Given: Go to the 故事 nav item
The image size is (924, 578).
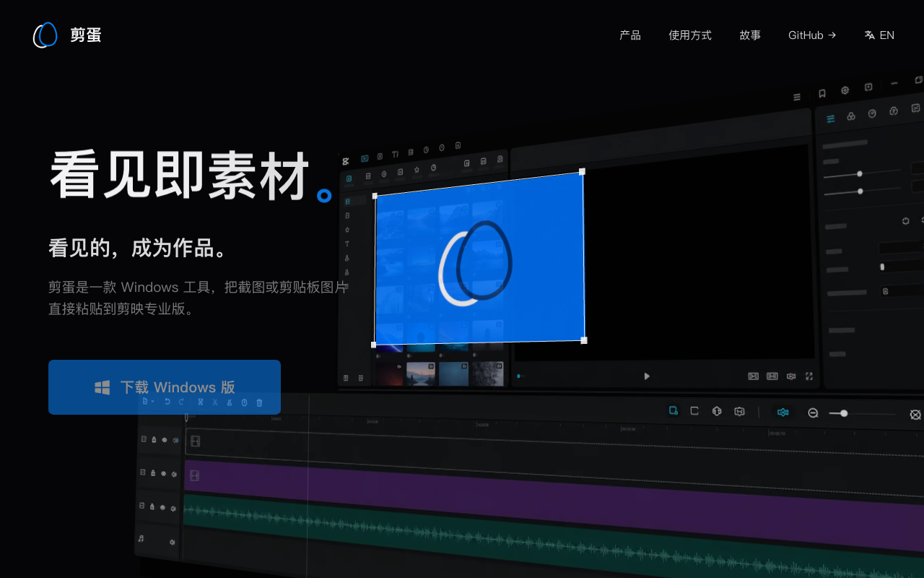Looking at the screenshot, I should pyautogui.click(x=750, y=35).
